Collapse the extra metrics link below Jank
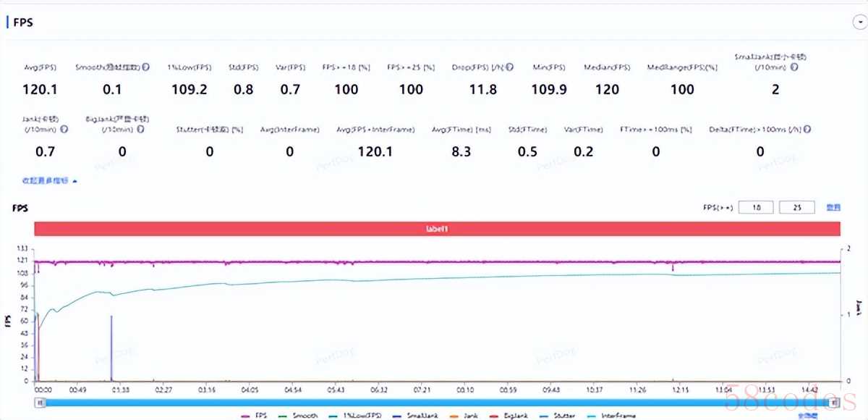This screenshot has width=868, height=420. 49,180
